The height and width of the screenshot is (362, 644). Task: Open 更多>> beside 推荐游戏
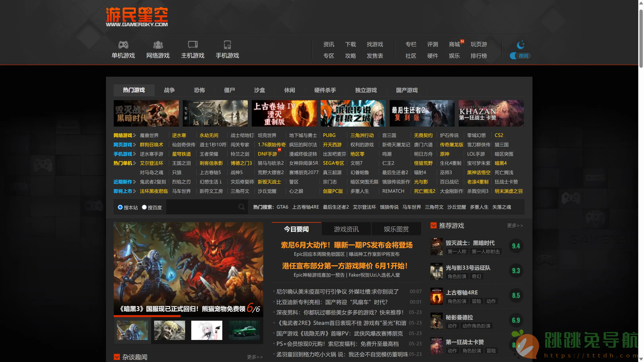(515, 226)
